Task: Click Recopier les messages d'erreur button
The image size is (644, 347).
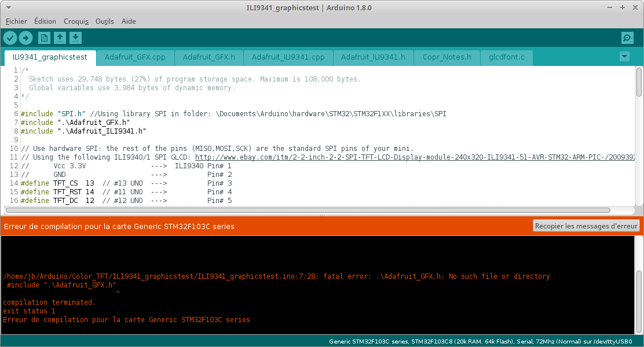Action: (x=586, y=226)
